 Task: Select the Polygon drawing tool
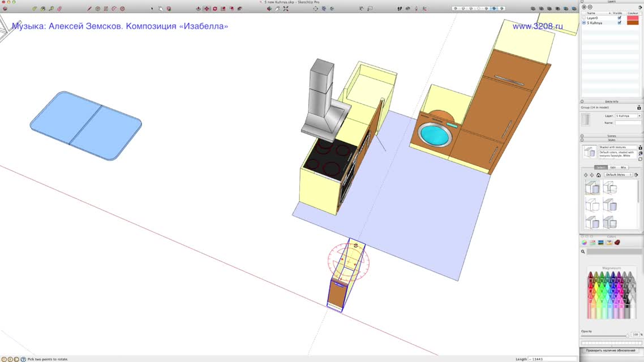[x=122, y=8]
